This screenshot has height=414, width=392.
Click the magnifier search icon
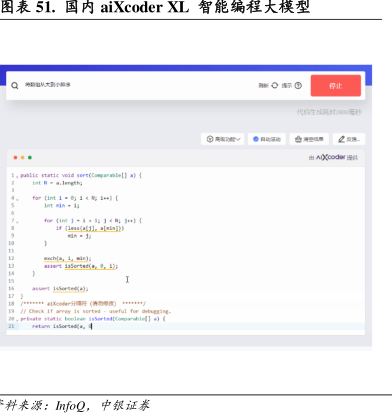[x=15, y=86]
